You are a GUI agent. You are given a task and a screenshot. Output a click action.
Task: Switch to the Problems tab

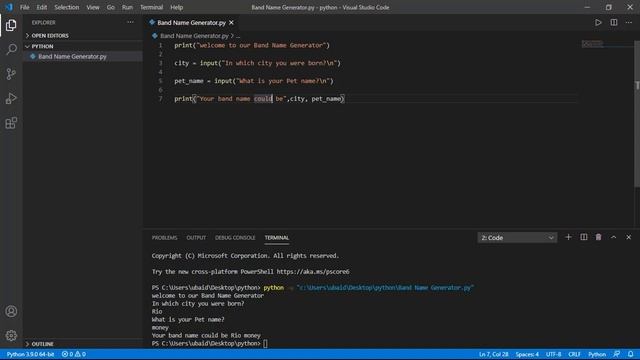(x=164, y=238)
